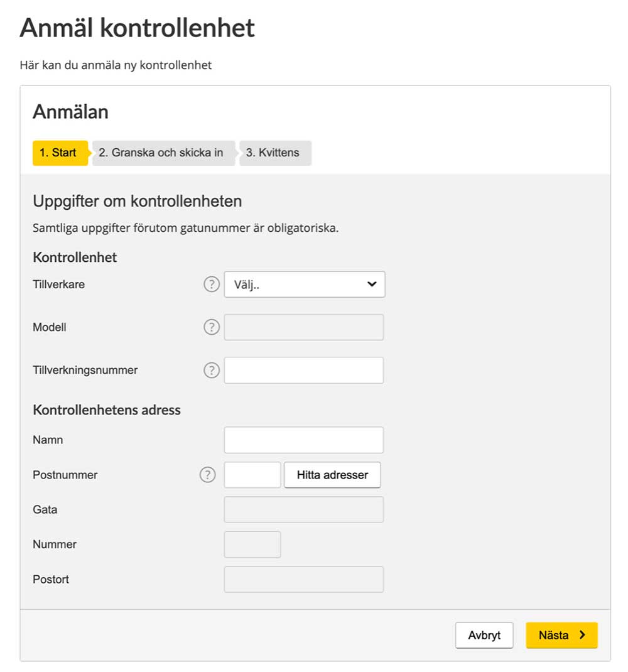Select the disabled Gata field
Image resolution: width=628 pixels, height=672 pixels.
(304, 509)
